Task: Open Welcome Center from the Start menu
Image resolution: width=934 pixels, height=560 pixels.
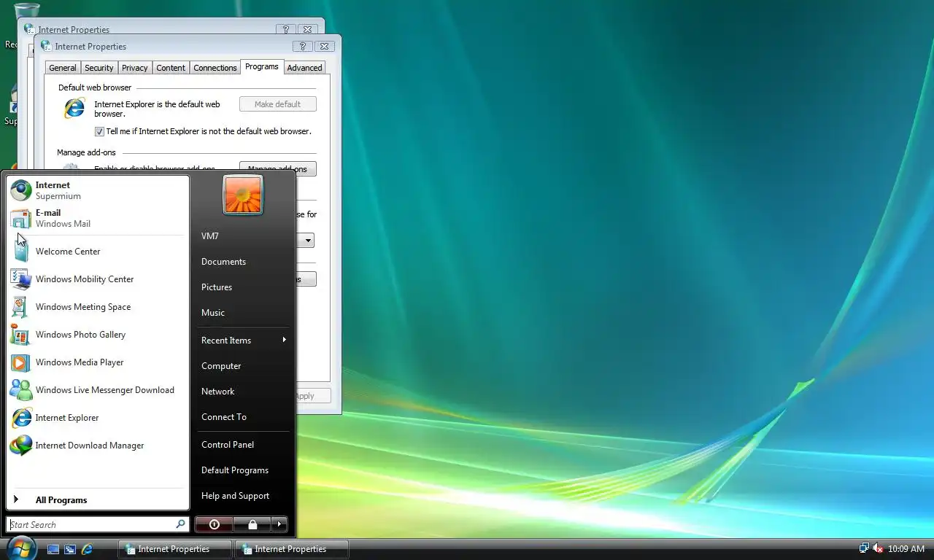Action: point(98,252)
